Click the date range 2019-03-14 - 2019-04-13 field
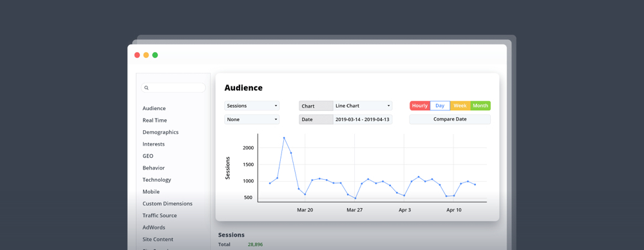The width and height of the screenshot is (644, 250). 363,120
